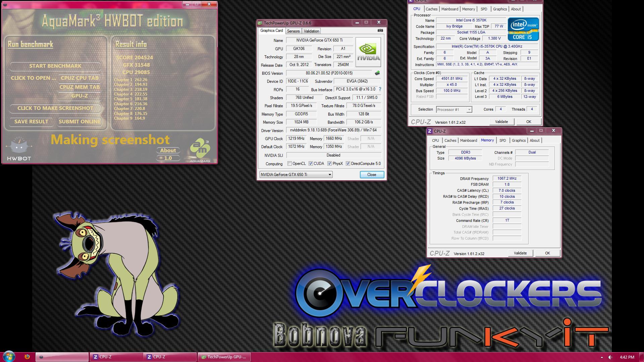Click the GPU-Z screenshot camera icon
Image resolution: width=644 pixels, height=362 pixels.
pyautogui.click(x=380, y=31)
